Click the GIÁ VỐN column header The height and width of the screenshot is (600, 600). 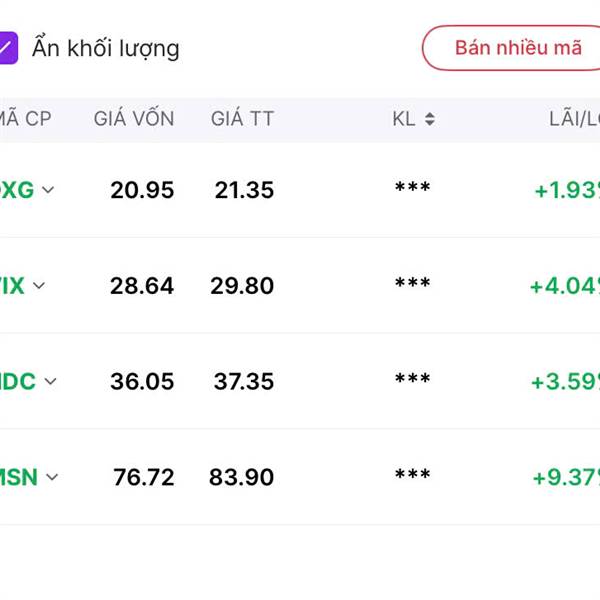[x=134, y=119]
